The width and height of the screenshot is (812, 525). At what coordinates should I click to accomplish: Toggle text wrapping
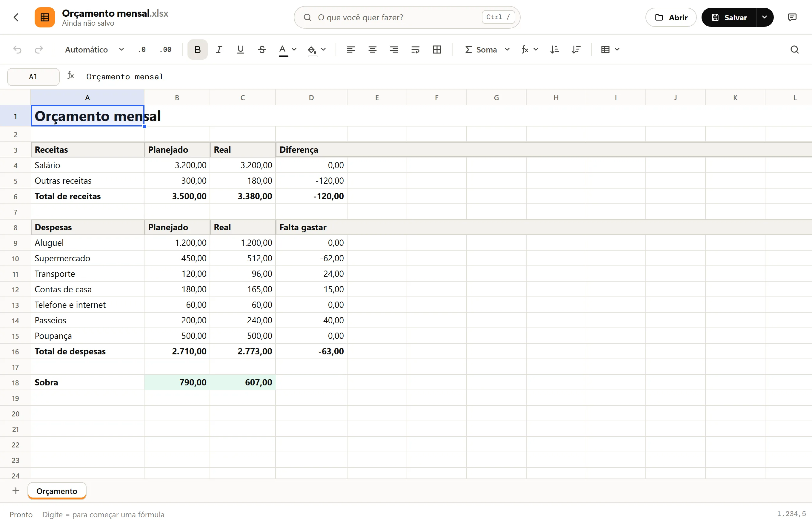pyautogui.click(x=415, y=50)
